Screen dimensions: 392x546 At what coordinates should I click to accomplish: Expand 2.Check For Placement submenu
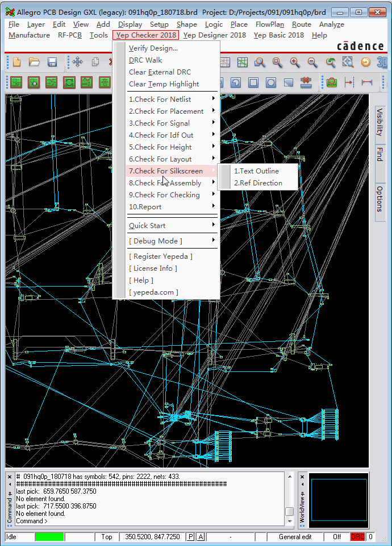point(172,111)
